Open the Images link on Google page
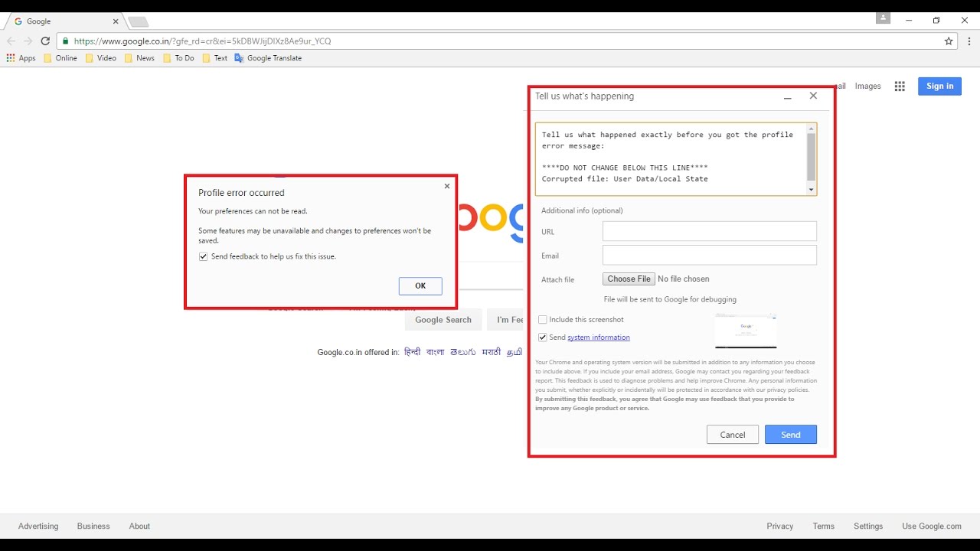Image resolution: width=980 pixels, height=551 pixels. point(867,86)
